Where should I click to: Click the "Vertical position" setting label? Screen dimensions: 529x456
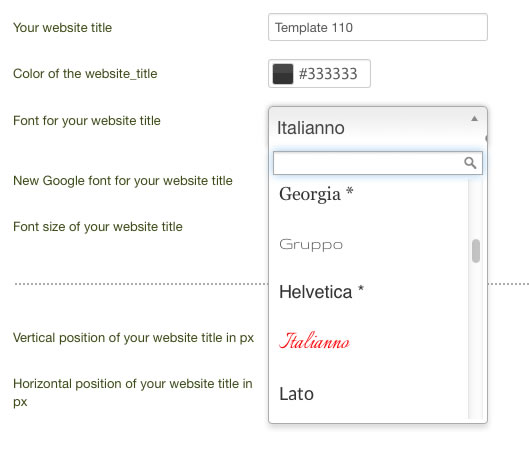pyautogui.click(x=133, y=338)
